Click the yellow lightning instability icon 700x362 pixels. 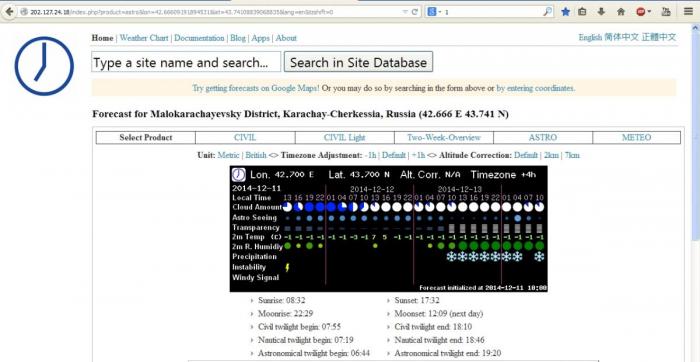pyautogui.click(x=288, y=267)
